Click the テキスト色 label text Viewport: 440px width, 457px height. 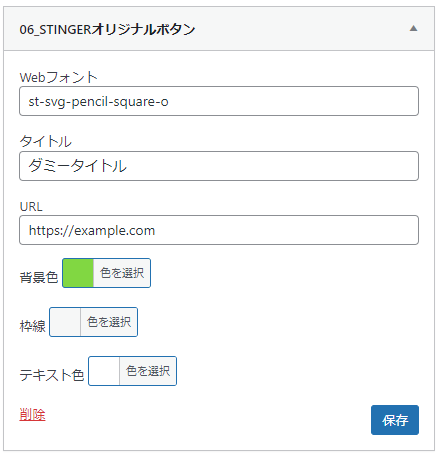[52, 375]
